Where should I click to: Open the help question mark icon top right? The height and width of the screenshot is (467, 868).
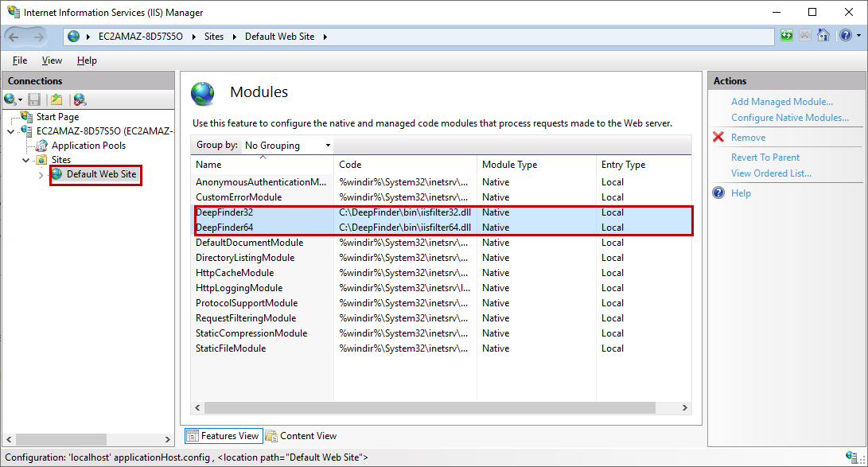[845, 36]
